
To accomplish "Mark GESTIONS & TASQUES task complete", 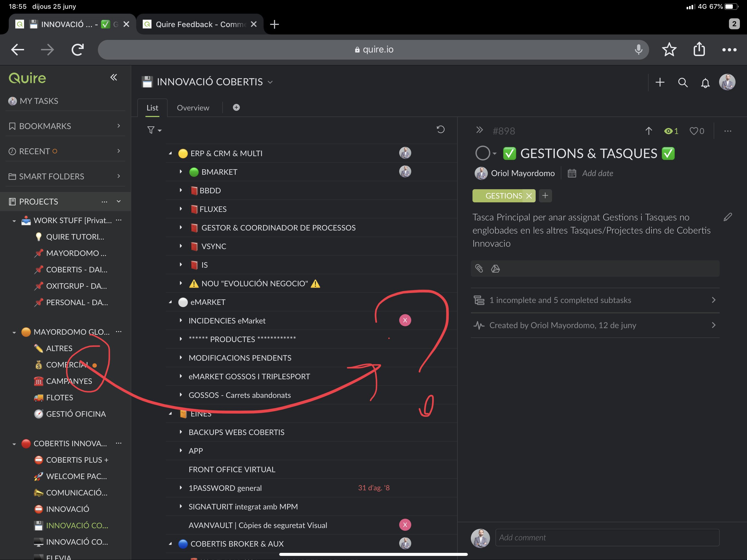I will (x=483, y=153).
